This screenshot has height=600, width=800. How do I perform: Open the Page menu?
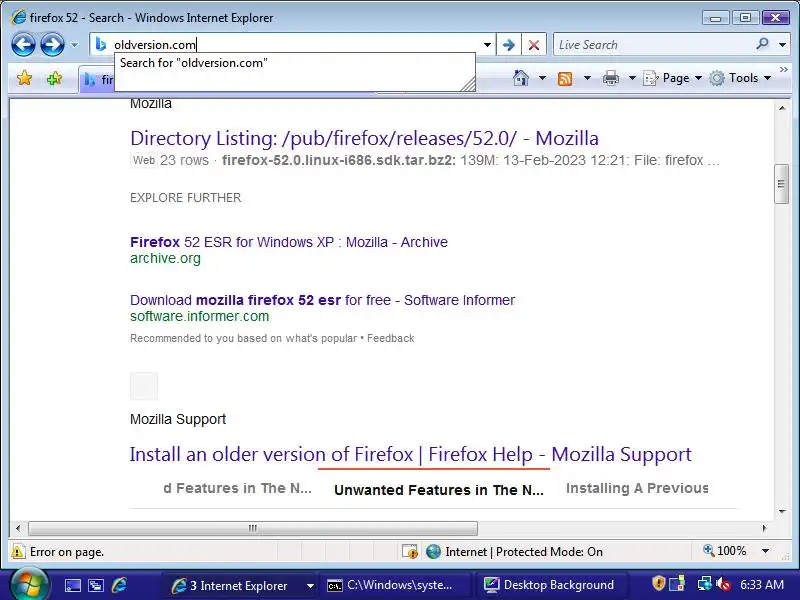672,78
